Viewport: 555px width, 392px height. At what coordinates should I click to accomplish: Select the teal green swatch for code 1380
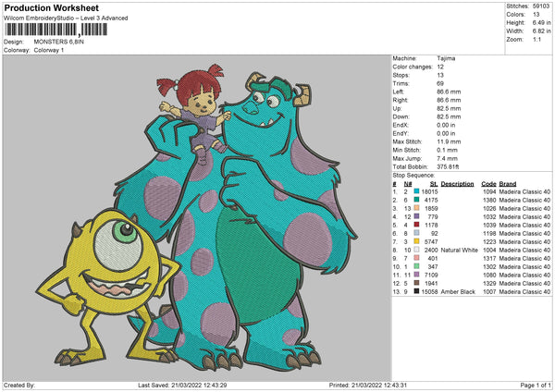[416, 200]
